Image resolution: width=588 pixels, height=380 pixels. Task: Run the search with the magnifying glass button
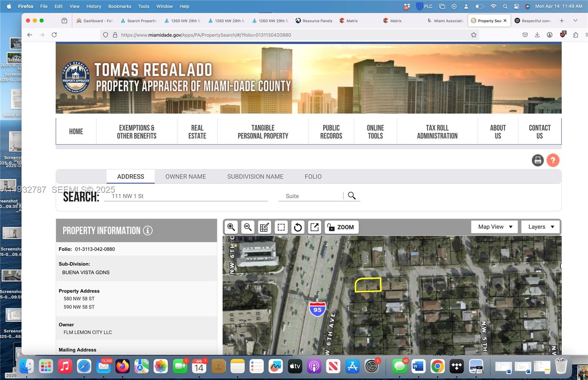[352, 196]
